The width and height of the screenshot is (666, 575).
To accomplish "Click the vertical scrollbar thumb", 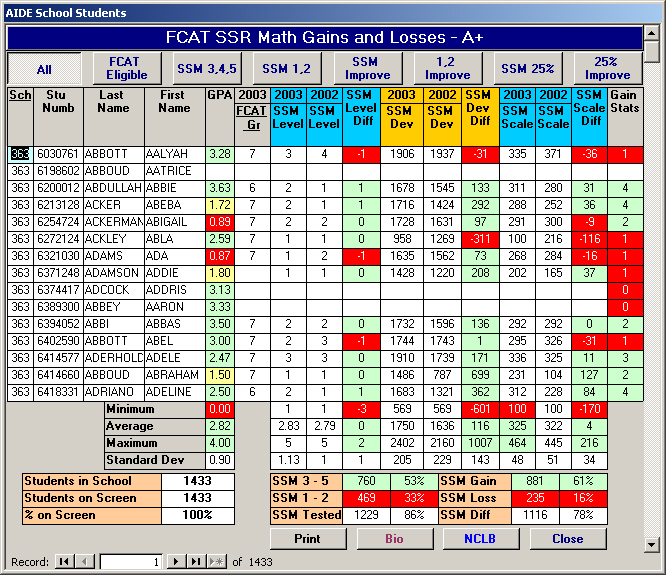I will [652, 51].
